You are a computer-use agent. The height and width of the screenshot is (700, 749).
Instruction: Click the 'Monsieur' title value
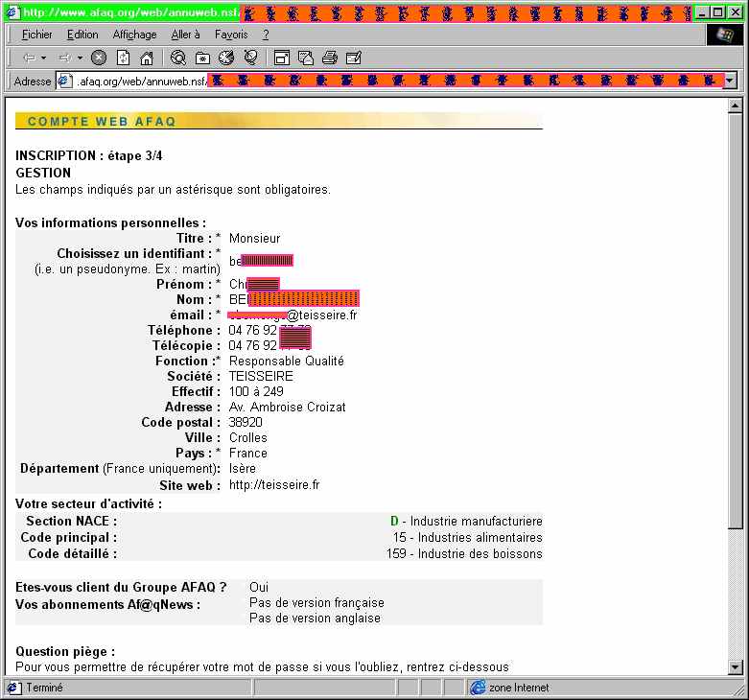point(254,238)
